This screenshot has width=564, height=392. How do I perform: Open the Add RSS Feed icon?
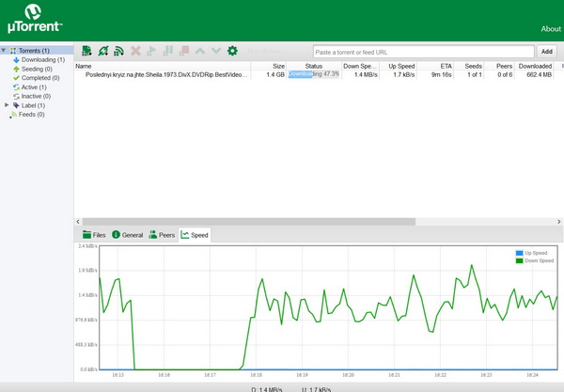pos(118,51)
